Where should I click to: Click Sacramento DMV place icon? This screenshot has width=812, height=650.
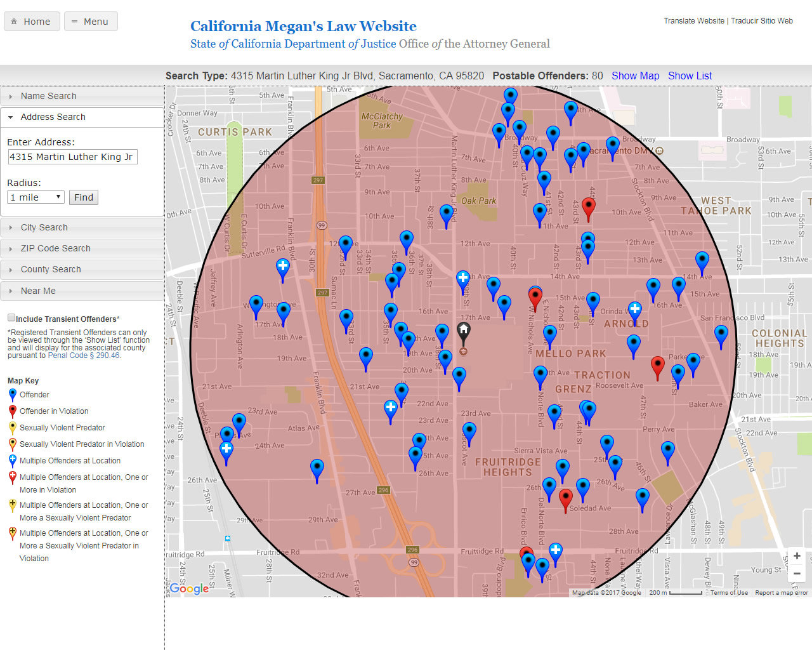pyautogui.click(x=660, y=151)
